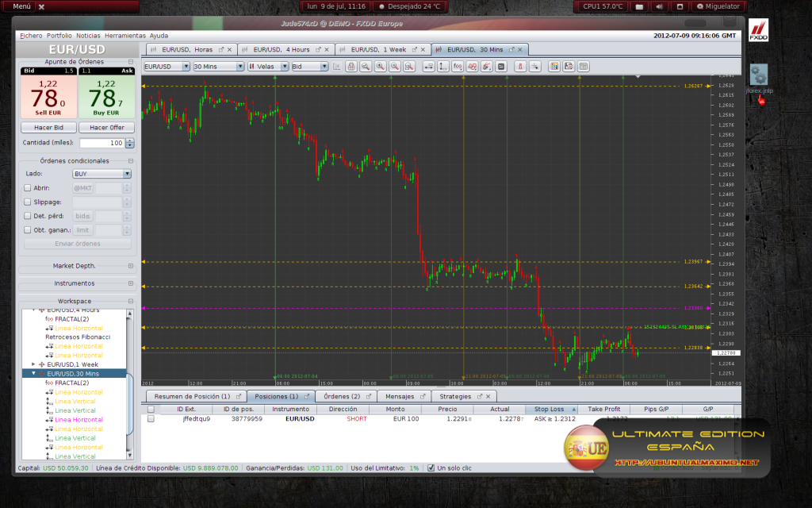Select the crosshair cursor tool
Viewport: 812px width, 508px height.
[535, 67]
